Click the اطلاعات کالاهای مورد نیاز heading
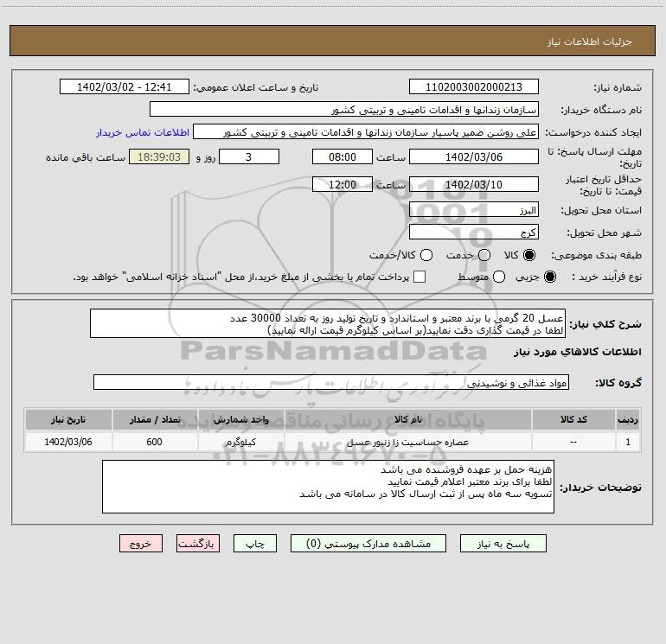 click(x=577, y=352)
